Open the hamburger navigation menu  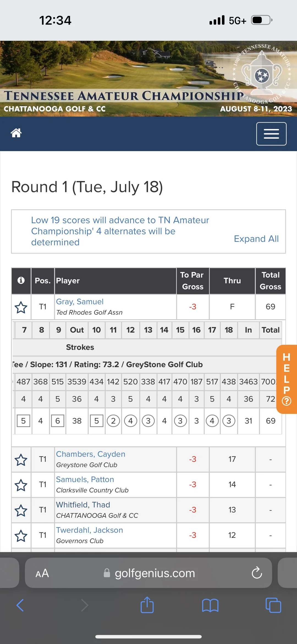(271, 134)
